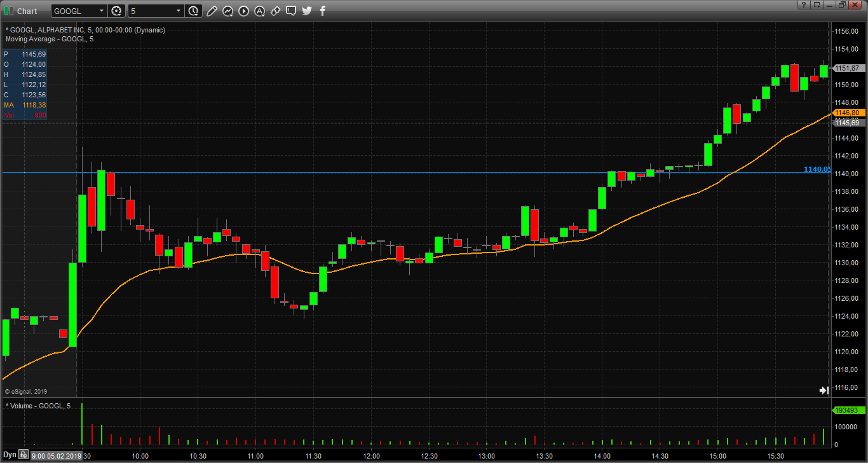Screen dimensions: 868x463
Task: Jump to latest bar with arrow button
Action: 824,390
